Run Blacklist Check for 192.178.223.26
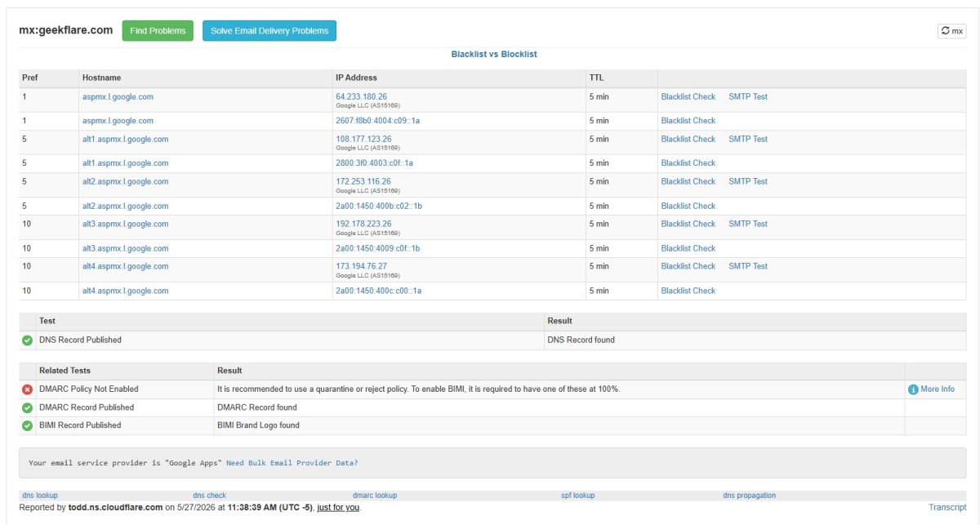 [688, 225]
